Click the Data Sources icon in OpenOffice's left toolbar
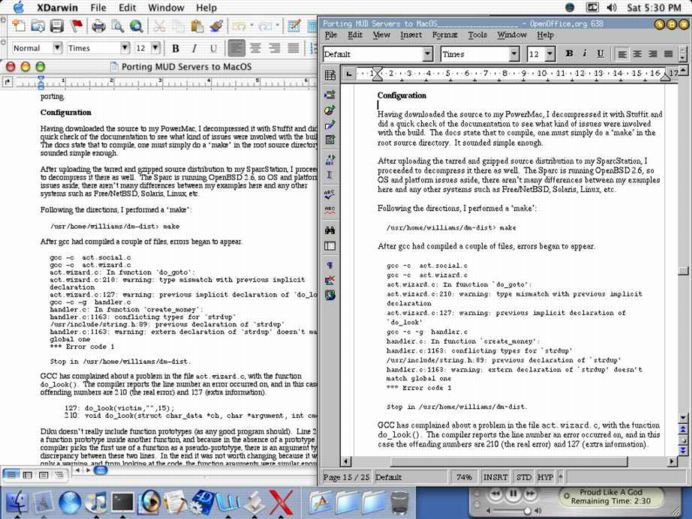This screenshot has height=519, width=692. [330, 246]
